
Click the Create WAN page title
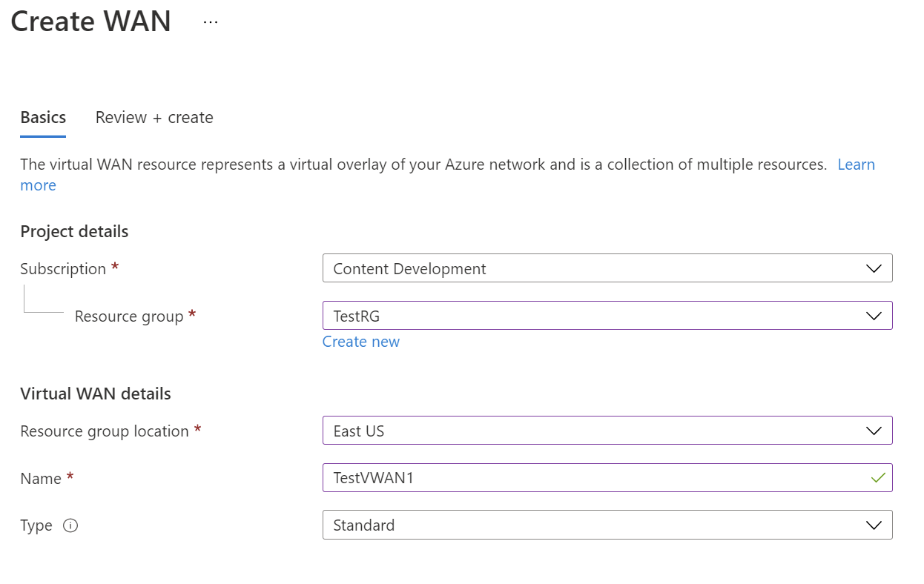pyautogui.click(x=91, y=21)
